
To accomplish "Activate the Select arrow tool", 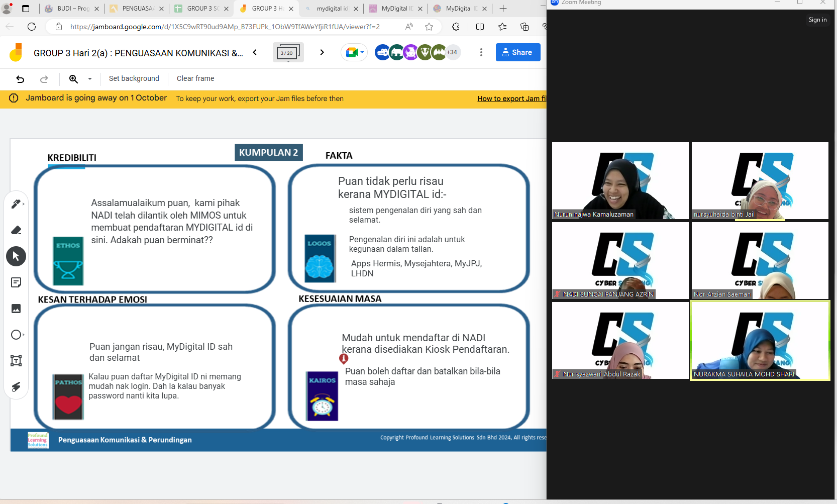I will (16, 256).
